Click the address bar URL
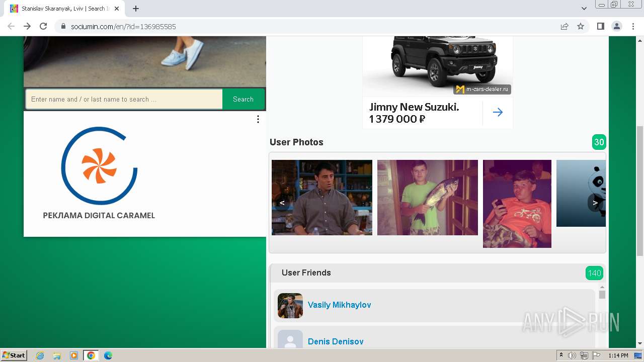 pyautogui.click(x=123, y=26)
